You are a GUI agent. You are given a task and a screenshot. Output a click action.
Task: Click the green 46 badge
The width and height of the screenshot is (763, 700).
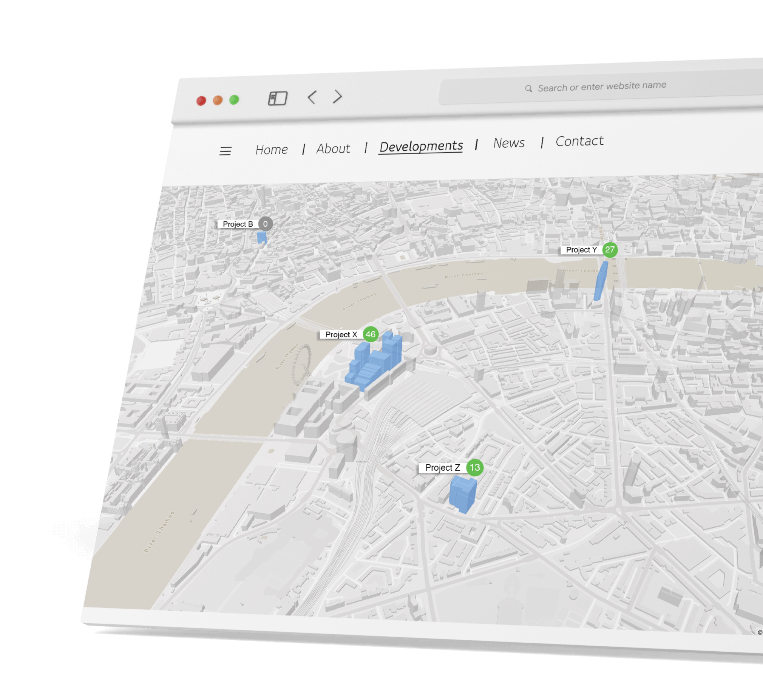370,334
